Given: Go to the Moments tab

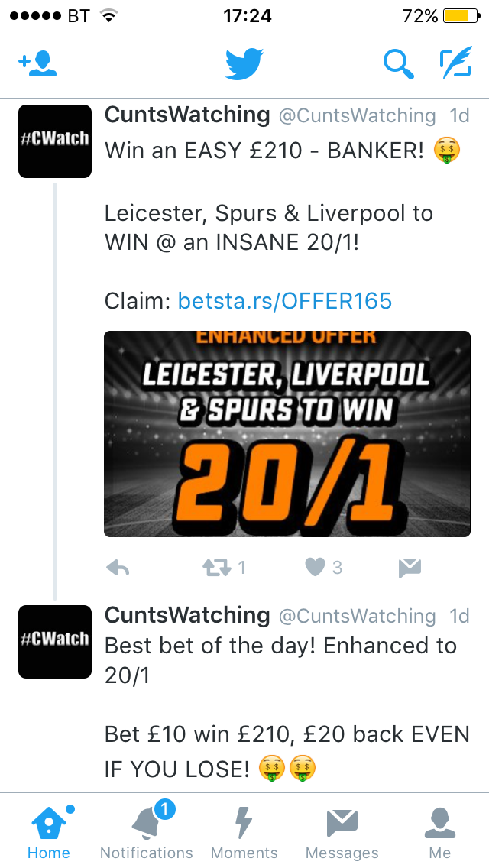Looking at the screenshot, I should point(244,831).
